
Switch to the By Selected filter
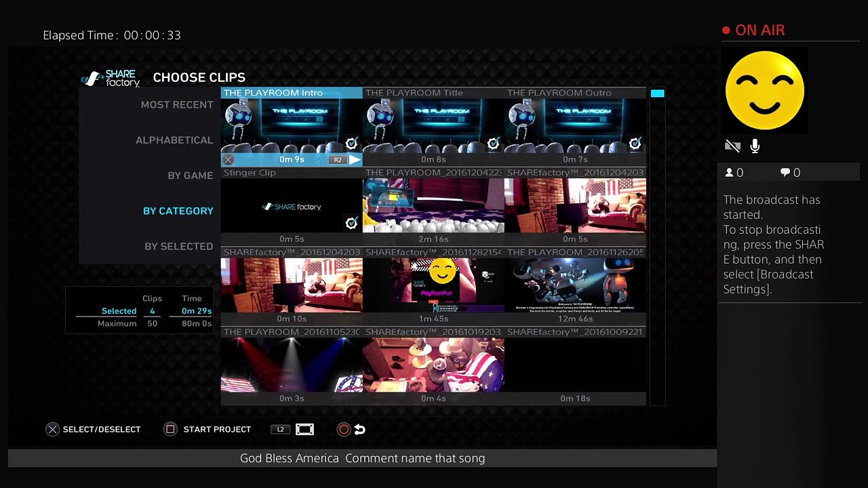[x=179, y=246]
